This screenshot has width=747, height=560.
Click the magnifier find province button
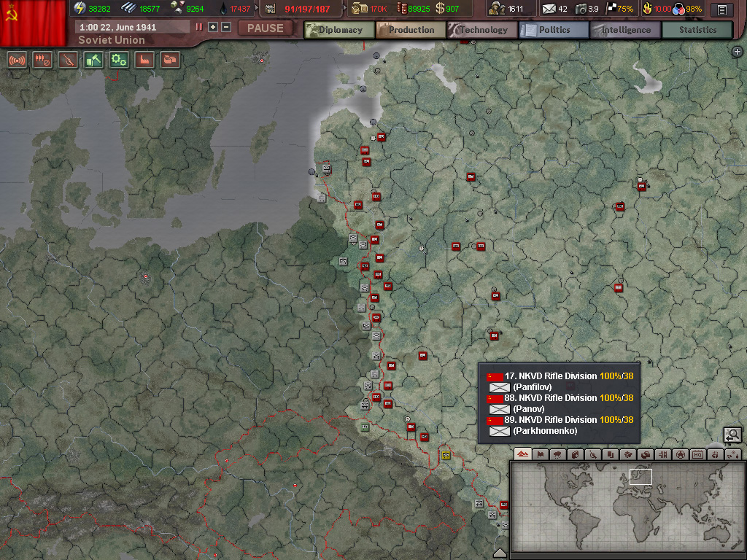(732, 435)
